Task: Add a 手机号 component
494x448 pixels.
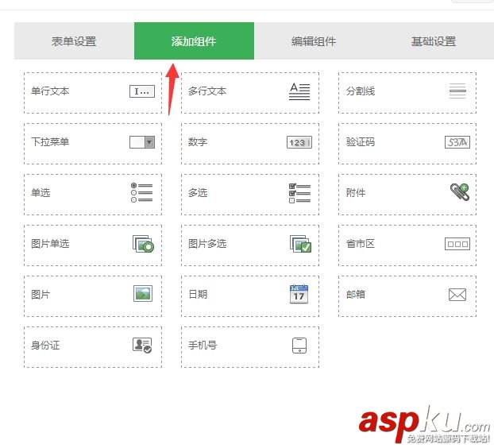Action: (250, 347)
